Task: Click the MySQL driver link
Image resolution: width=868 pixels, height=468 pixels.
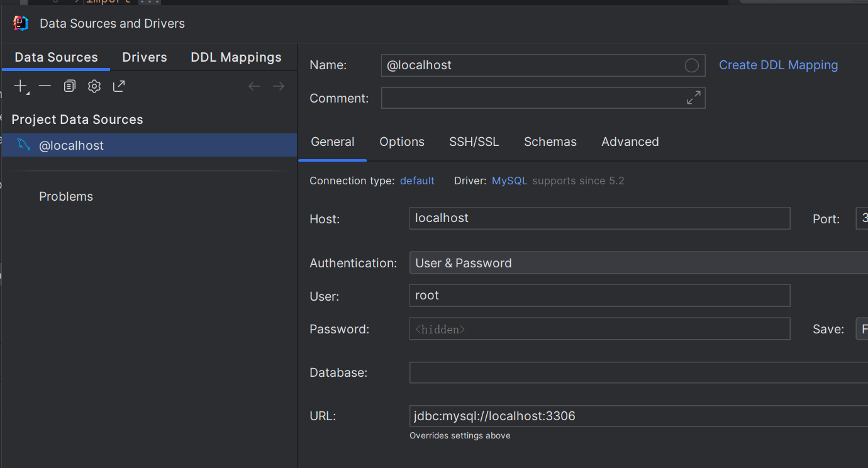Action: 509,181
